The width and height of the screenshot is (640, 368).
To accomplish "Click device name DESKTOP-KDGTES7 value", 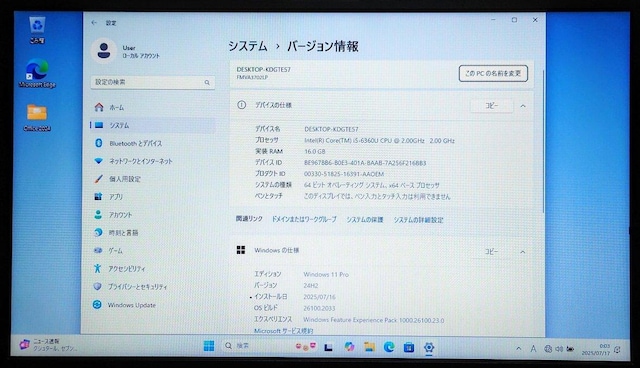I will point(331,129).
